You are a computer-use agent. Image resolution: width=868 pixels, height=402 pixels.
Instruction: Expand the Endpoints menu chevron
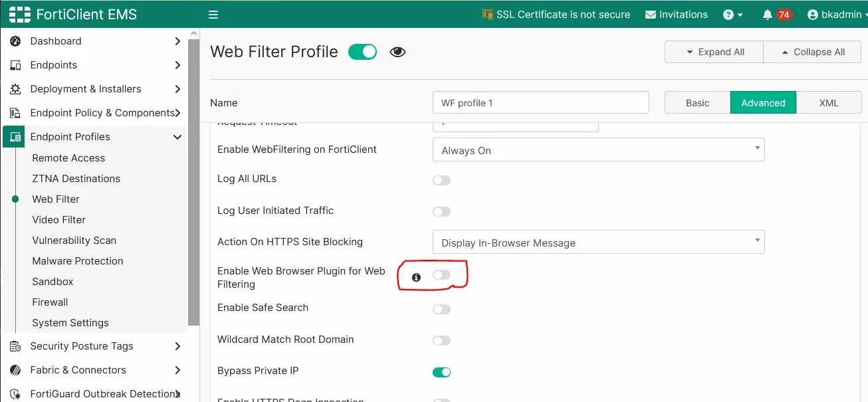pos(177,65)
